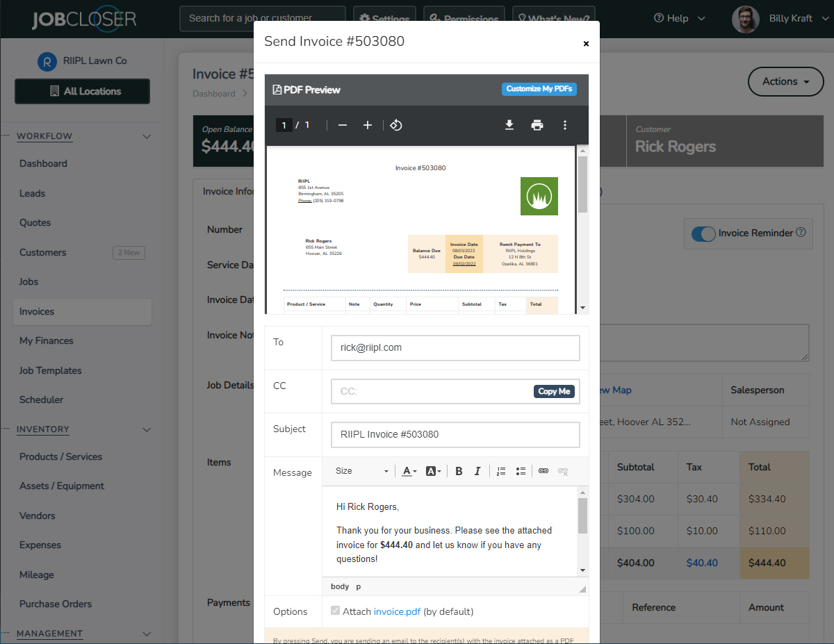Click the Customize My PDFs button

539,89
